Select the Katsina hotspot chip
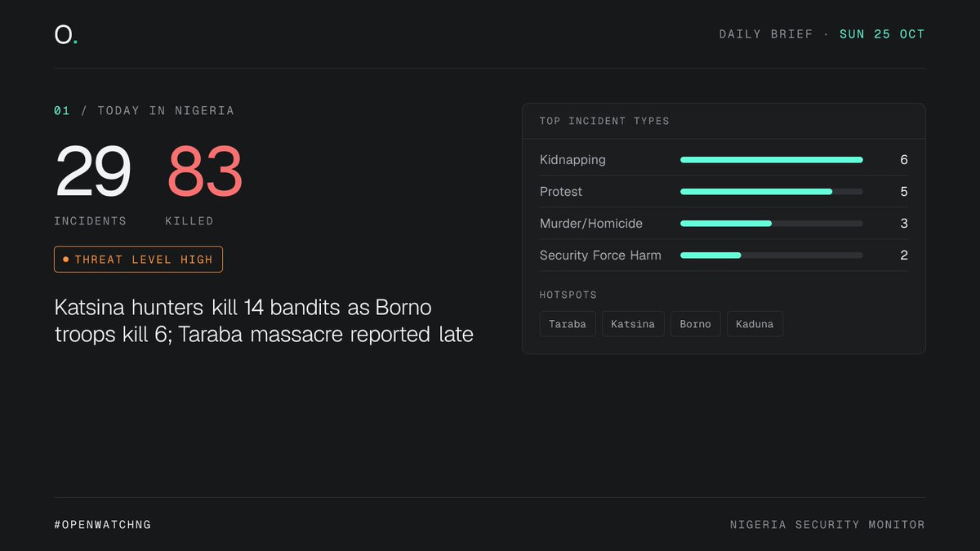This screenshot has width=980, height=551. [x=633, y=324]
